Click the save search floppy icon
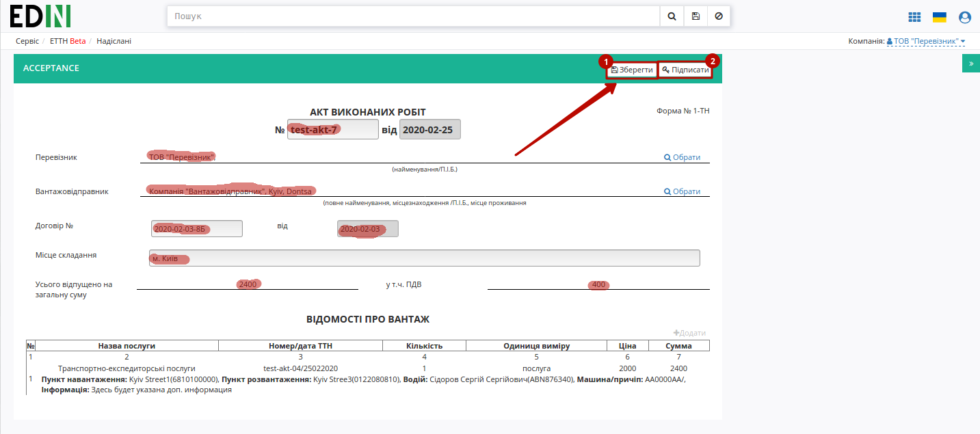The image size is (980, 434). pyautogui.click(x=696, y=16)
